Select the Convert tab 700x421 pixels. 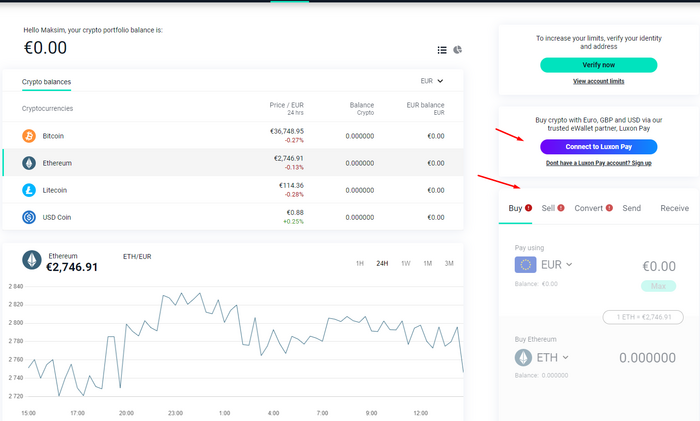click(588, 208)
